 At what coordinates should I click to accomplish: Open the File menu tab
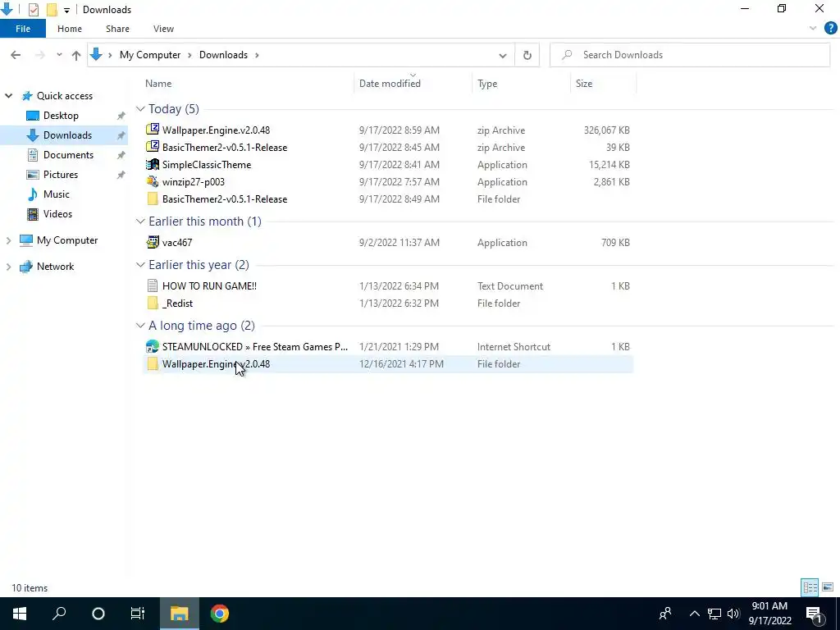23,29
